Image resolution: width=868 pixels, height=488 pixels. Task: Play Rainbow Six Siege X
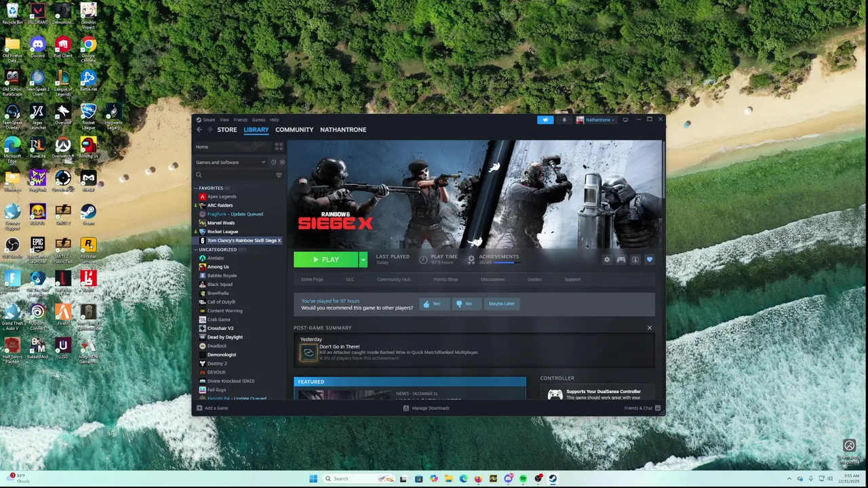coord(326,260)
